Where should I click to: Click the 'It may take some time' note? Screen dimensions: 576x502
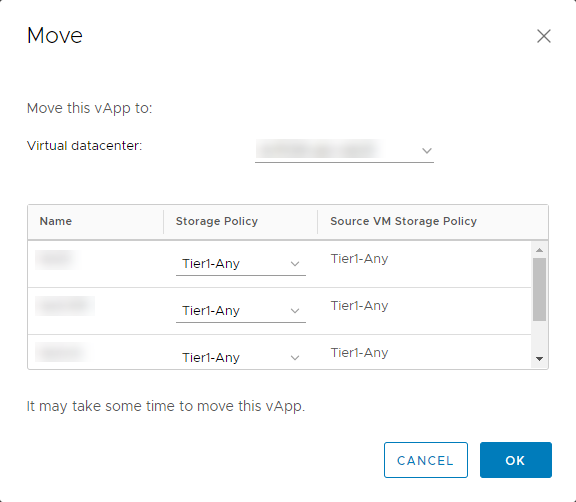point(166,406)
